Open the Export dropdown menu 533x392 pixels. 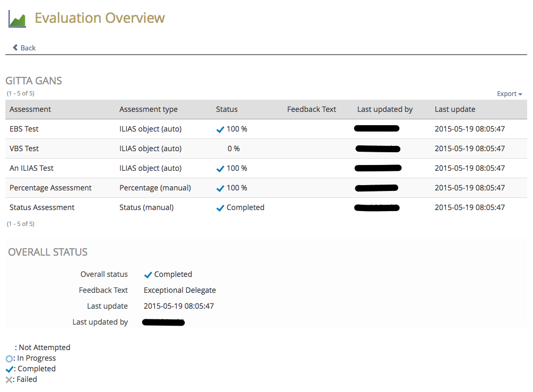coord(509,94)
